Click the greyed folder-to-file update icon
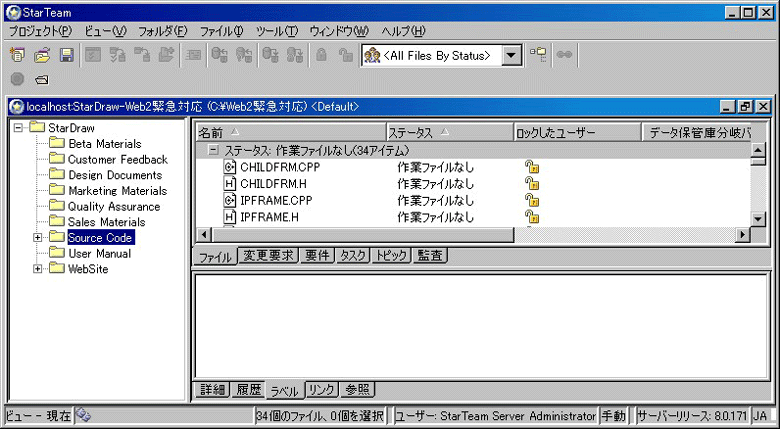This screenshot has height=429, width=780. pos(142,55)
